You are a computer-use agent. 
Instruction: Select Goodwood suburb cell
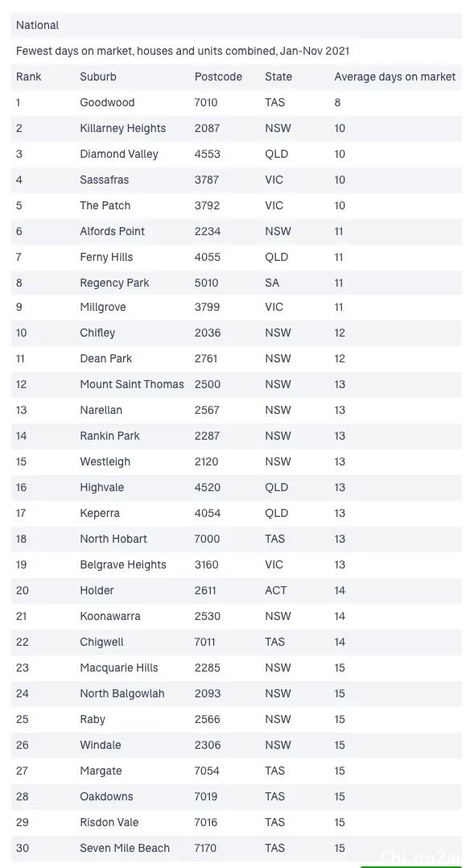pyautogui.click(x=107, y=102)
